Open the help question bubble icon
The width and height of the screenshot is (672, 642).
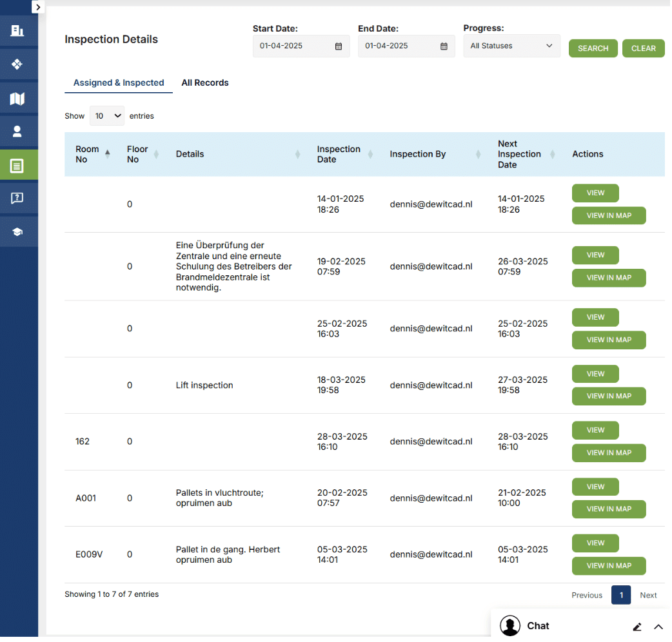pyautogui.click(x=17, y=199)
